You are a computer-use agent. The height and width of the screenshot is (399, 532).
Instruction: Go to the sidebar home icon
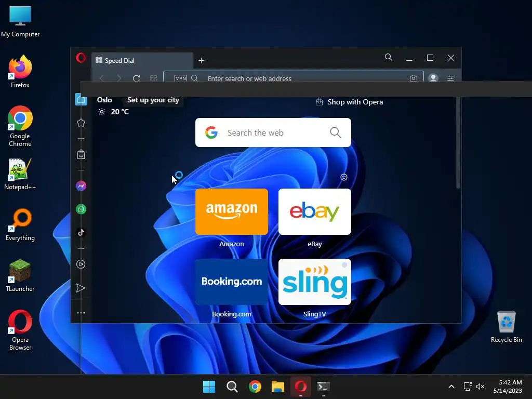point(81,99)
